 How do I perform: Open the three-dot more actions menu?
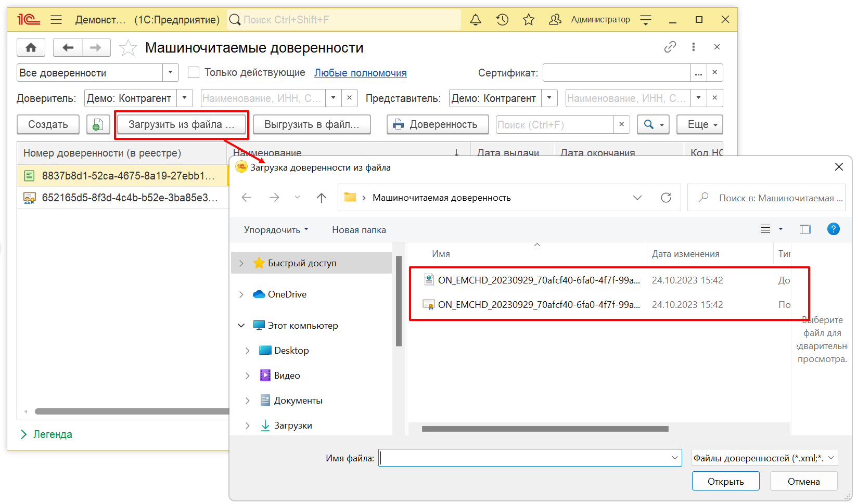(694, 47)
